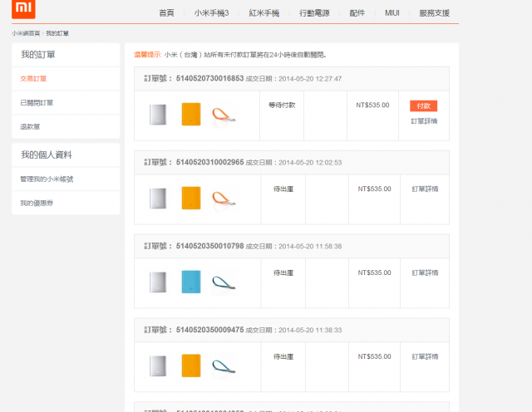Click orange cable thumbnail in order 5140520730016853

224,115
